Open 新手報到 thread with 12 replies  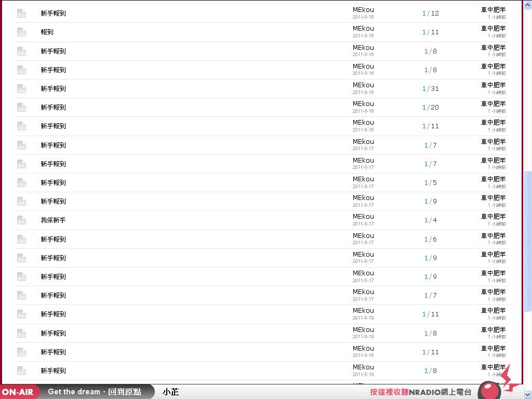coord(53,13)
